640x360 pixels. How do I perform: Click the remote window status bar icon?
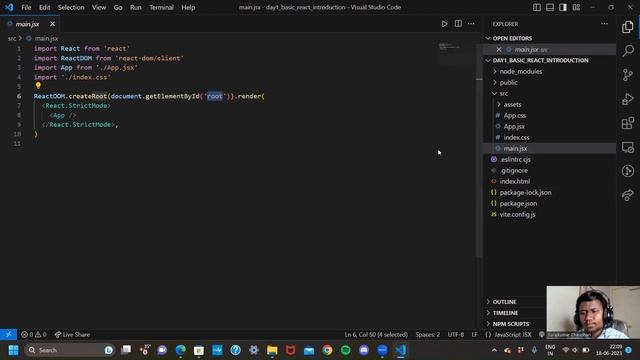click(x=8, y=335)
